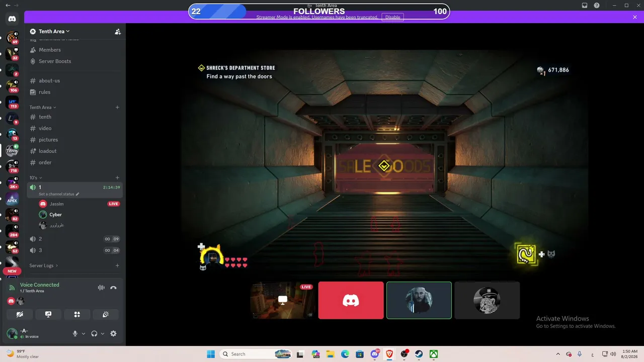Dismiss the Streamer Mode banner
The height and width of the screenshot is (362, 644).
635,17
